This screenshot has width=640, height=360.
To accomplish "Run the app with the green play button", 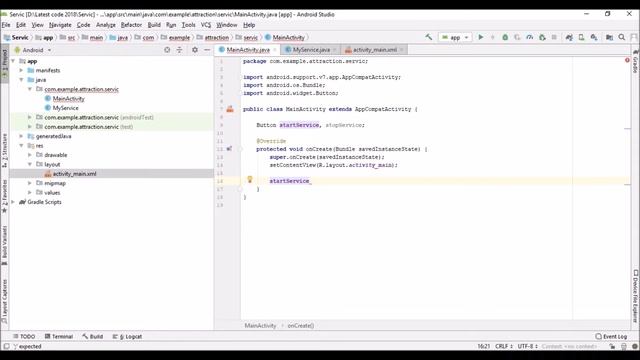I will 481,37.
